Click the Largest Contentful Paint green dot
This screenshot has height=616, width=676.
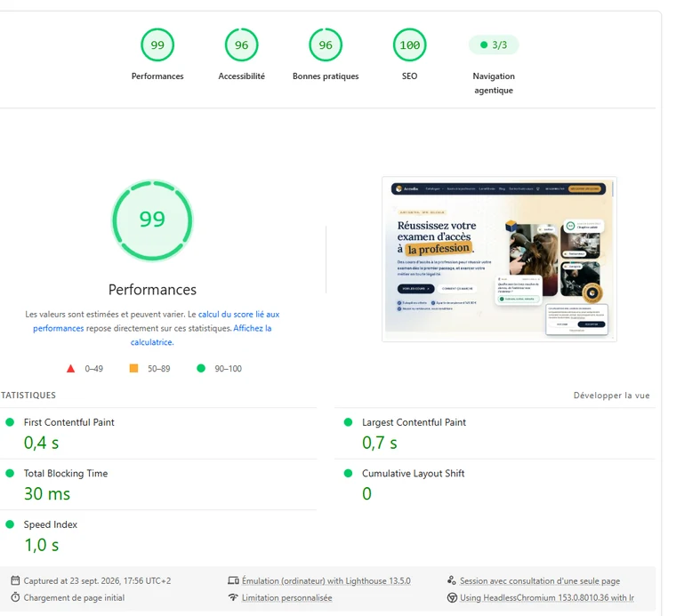(349, 422)
